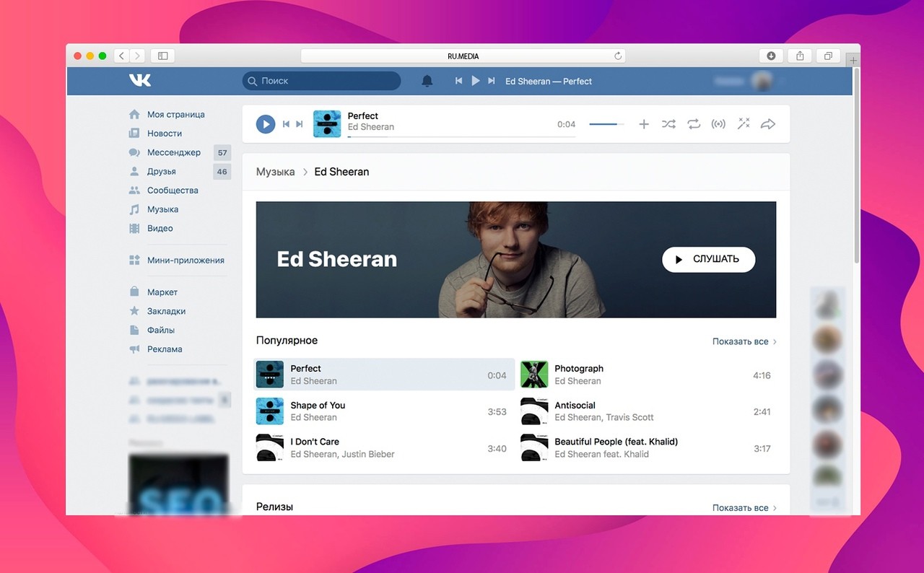
Task: Play Antisocial track cover
Action: coord(534,411)
